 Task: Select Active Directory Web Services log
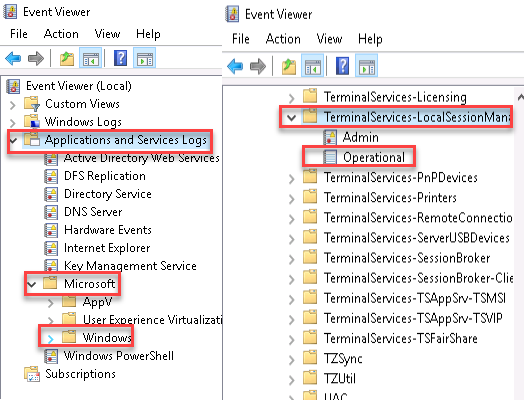pyautogui.click(x=142, y=158)
